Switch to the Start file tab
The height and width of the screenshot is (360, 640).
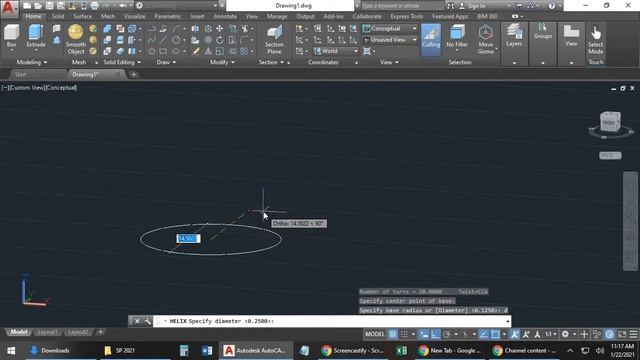click(x=20, y=75)
